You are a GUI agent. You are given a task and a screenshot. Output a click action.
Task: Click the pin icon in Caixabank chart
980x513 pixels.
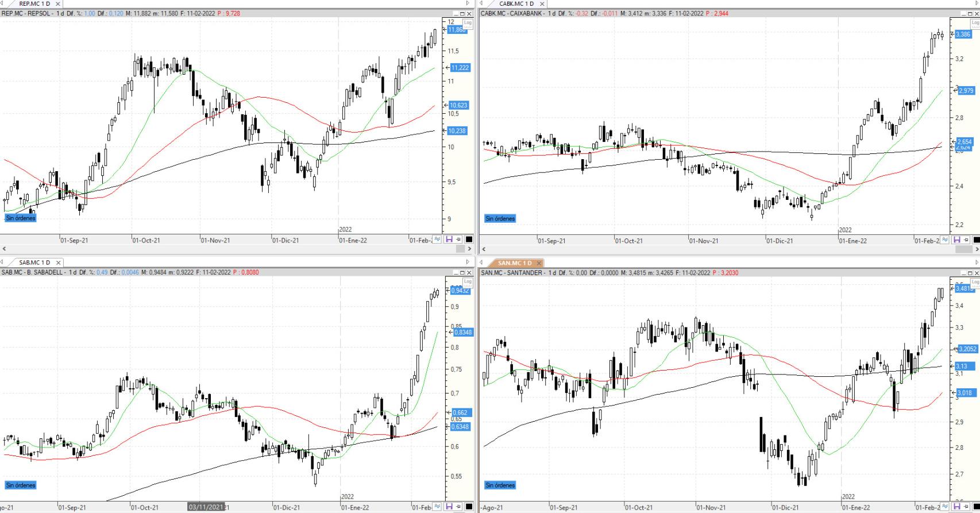pos(967,240)
